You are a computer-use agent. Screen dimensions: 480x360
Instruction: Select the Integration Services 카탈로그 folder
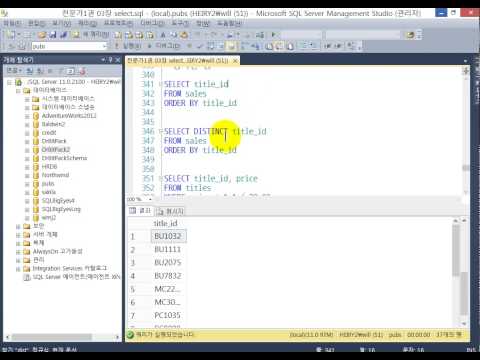click(70, 268)
